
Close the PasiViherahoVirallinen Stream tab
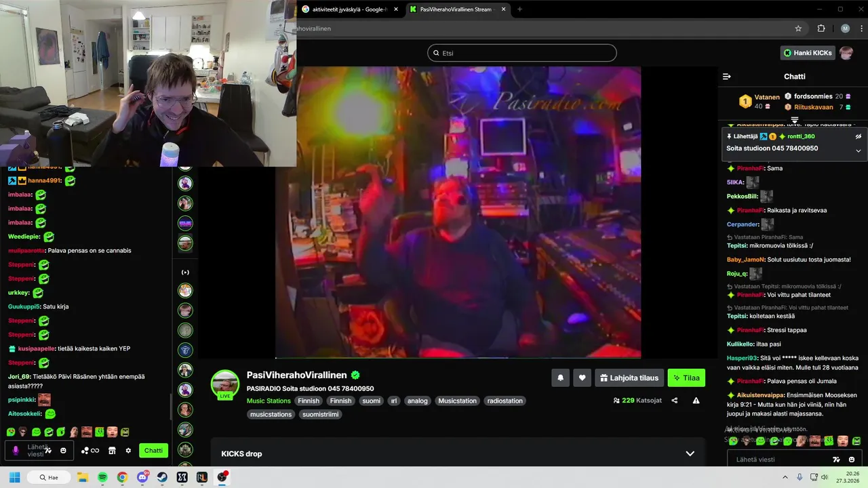pyautogui.click(x=504, y=9)
